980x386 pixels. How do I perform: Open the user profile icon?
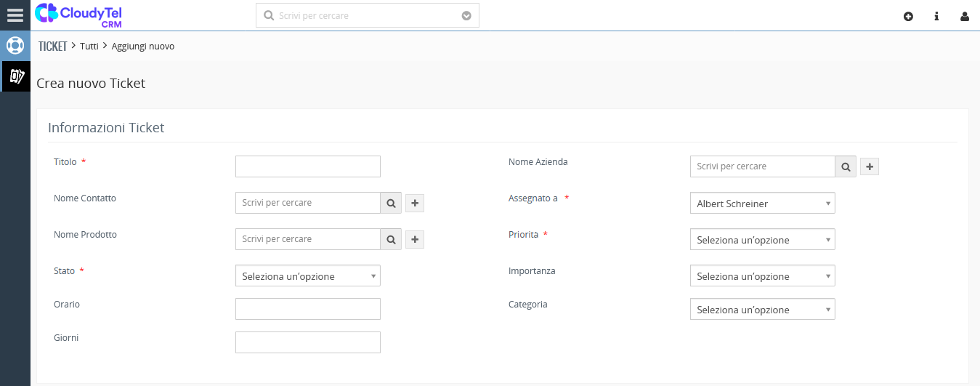coord(965,16)
